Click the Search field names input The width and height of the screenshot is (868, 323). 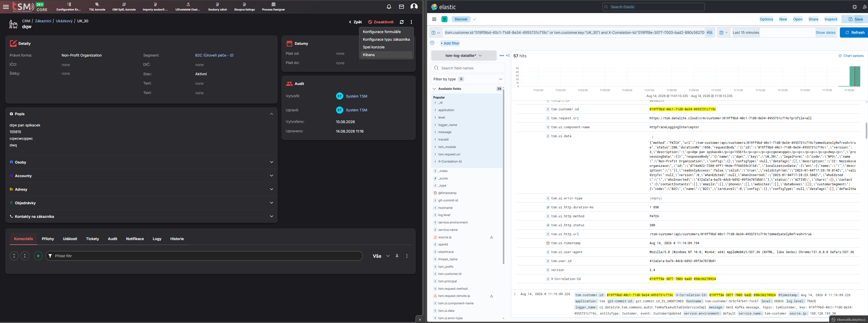[x=468, y=68]
